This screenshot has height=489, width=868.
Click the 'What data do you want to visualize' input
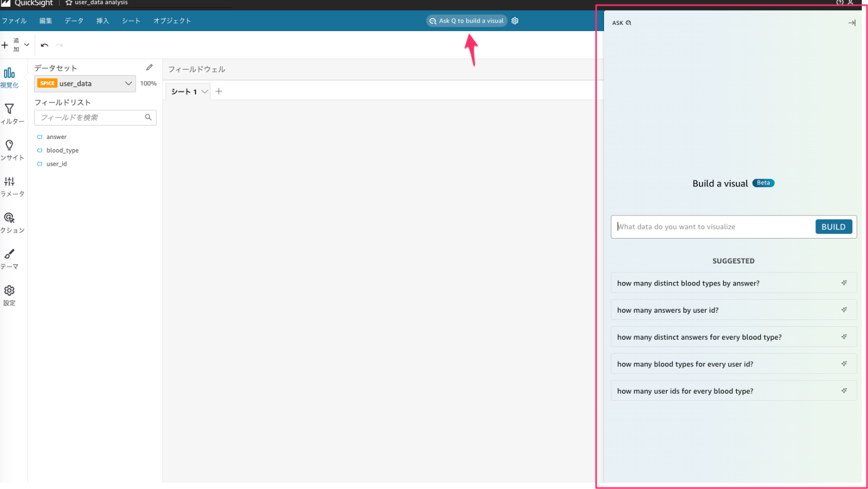coord(706,226)
